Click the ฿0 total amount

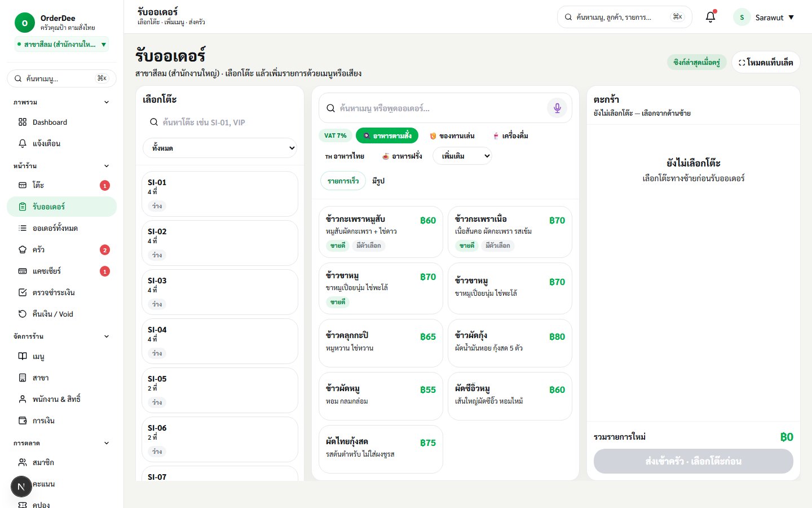(x=787, y=437)
